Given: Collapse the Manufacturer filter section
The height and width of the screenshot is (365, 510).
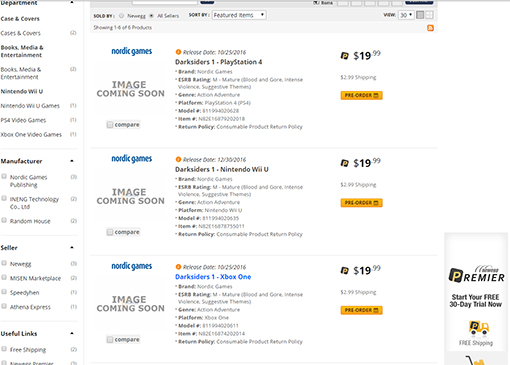Looking at the screenshot, I should [72, 161].
